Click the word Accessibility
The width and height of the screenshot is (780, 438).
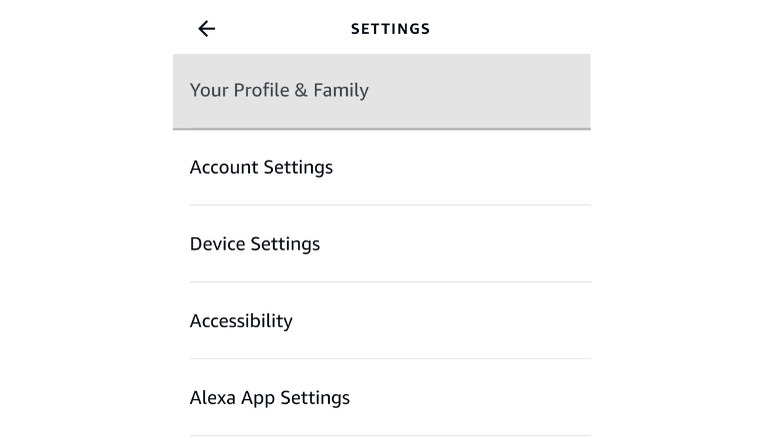pos(241,321)
